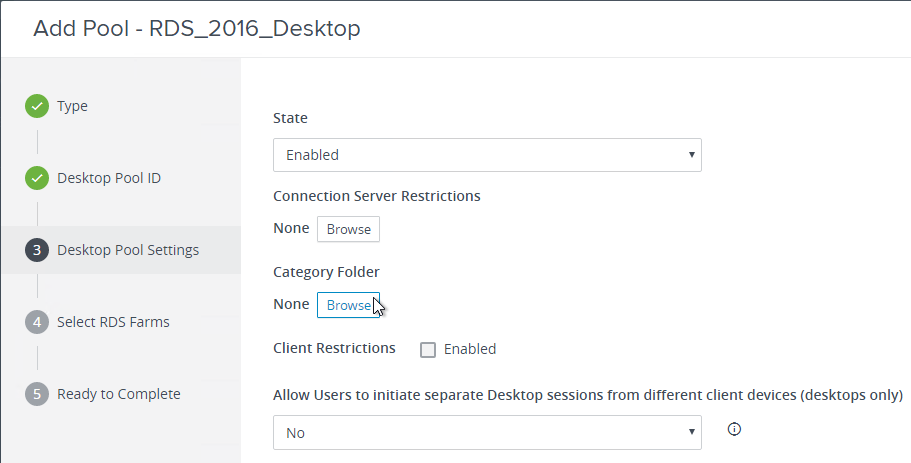Click the green checkmark icon beside Type

37,106
